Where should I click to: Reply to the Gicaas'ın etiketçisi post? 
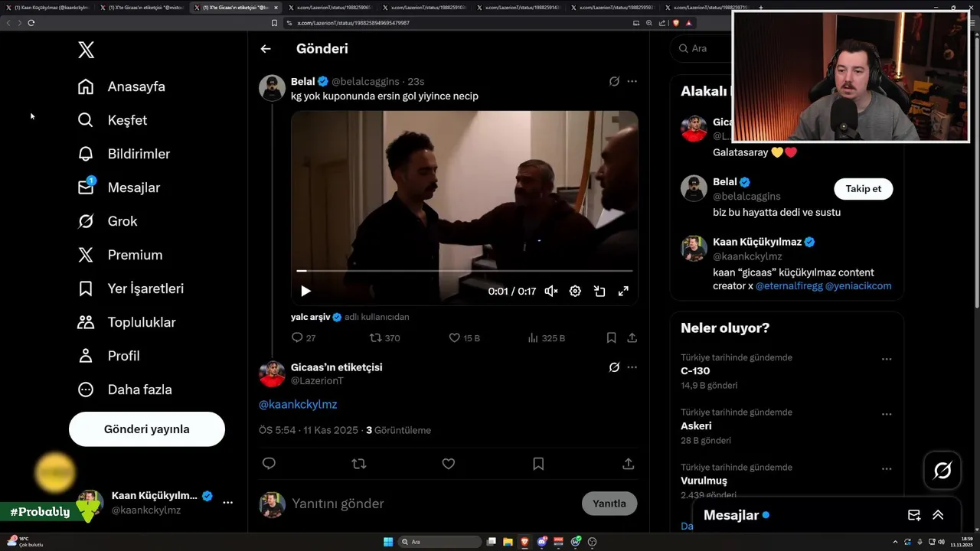[269, 464]
